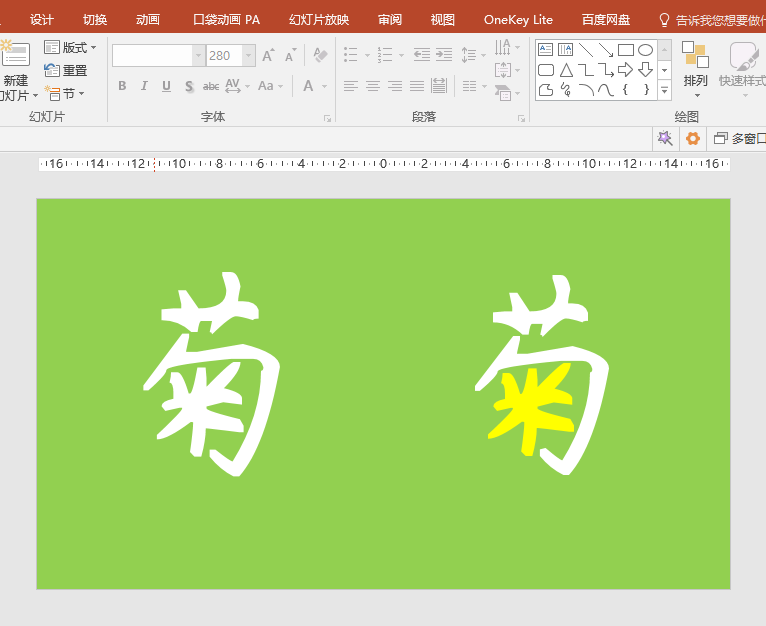This screenshot has height=626, width=766.
Task: Click the increase font size icon
Action: 268,55
